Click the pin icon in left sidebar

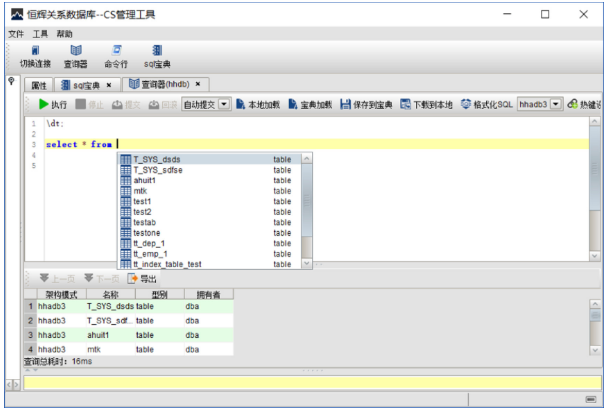click(11, 81)
